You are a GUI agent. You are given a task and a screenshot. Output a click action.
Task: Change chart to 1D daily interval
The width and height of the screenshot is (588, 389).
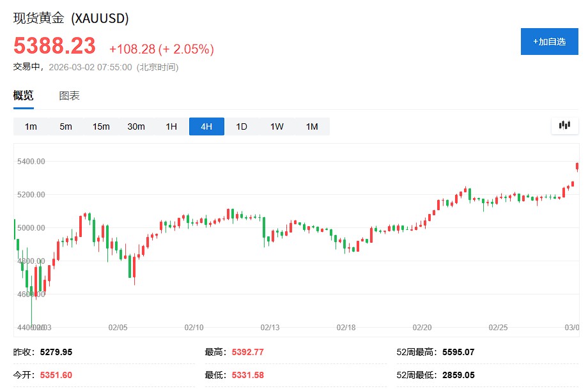click(x=242, y=126)
